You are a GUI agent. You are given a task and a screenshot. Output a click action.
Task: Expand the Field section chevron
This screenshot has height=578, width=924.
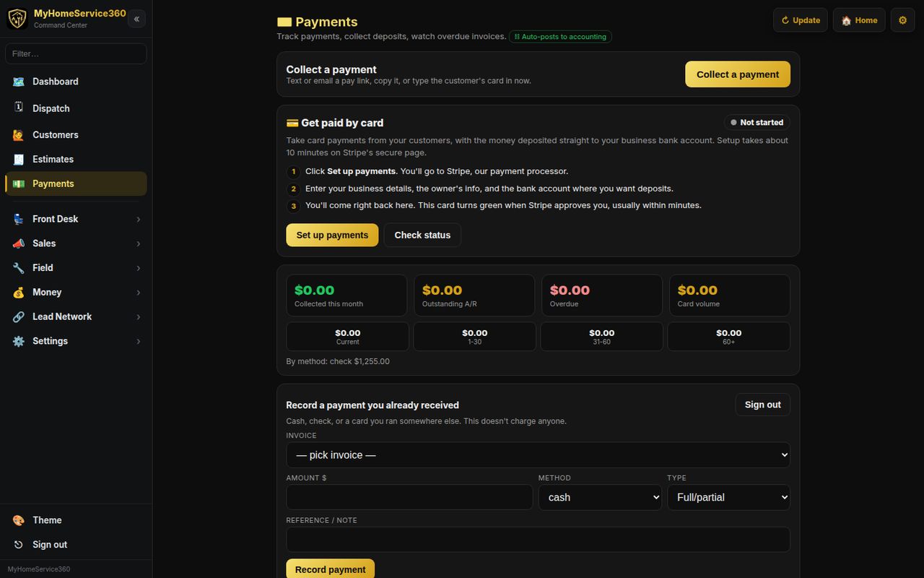[x=139, y=268]
